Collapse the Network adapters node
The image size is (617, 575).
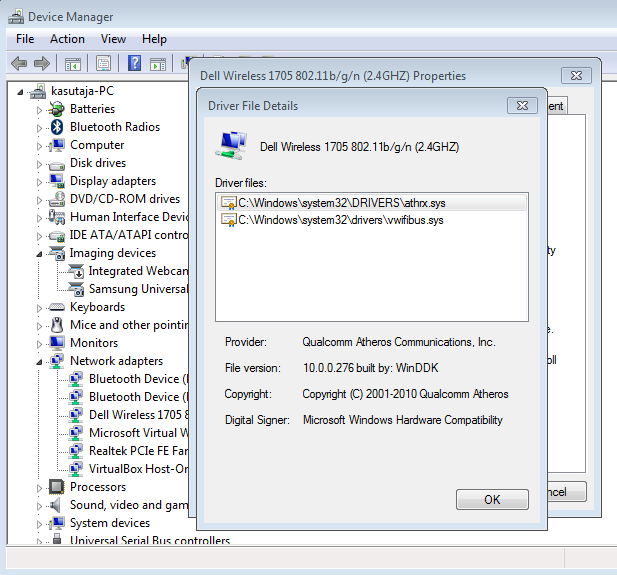pyautogui.click(x=39, y=362)
